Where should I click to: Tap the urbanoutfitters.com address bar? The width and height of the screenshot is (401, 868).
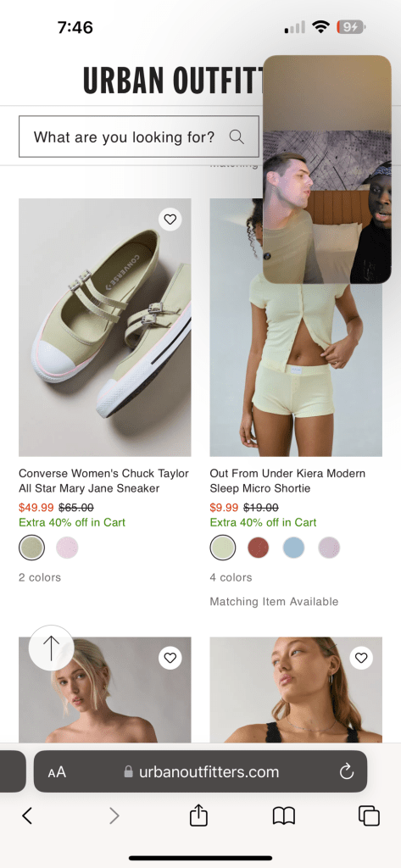(x=200, y=771)
